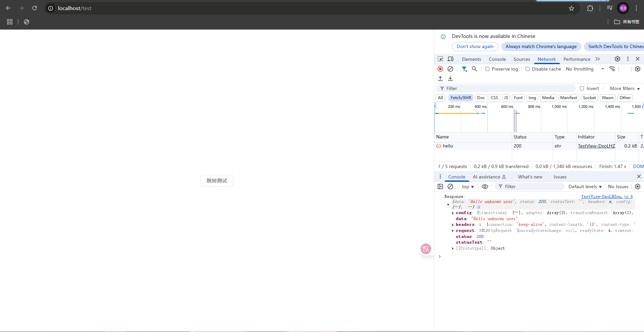Image resolution: width=644 pixels, height=332 pixels.
Task: Open the TestView-DxoLHZ initiator link
Action: (x=596, y=146)
